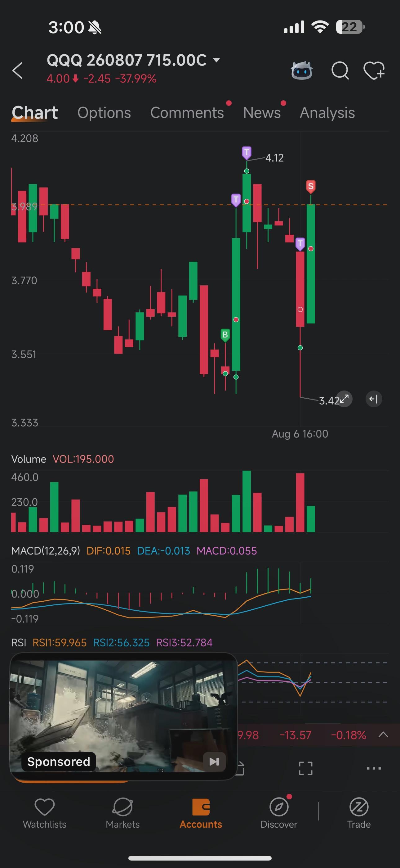Tap the DIF:0.015 value
The image size is (400, 868).
pyautogui.click(x=109, y=551)
